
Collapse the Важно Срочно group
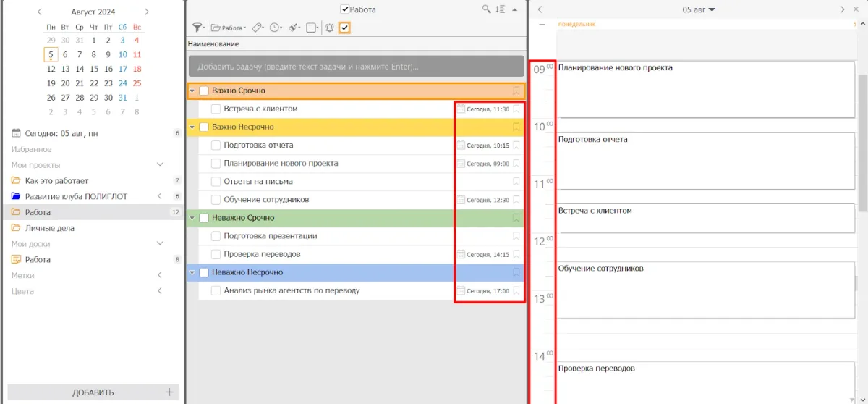192,91
